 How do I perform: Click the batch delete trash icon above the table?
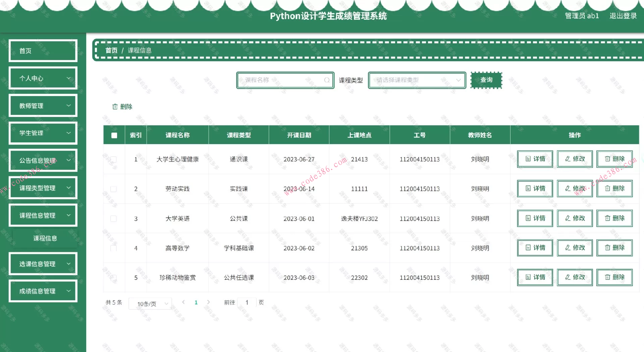click(x=115, y=106)
